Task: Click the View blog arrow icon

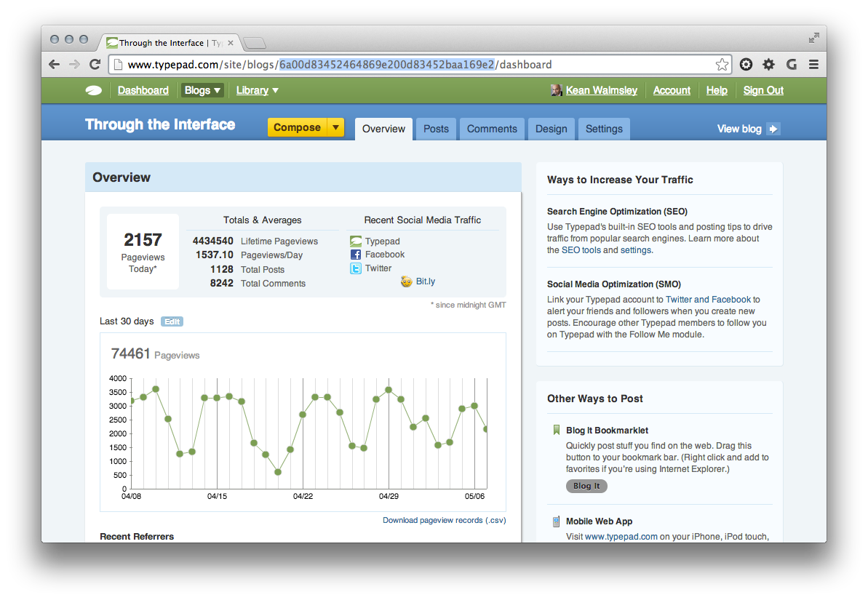Action: point(773,129)
